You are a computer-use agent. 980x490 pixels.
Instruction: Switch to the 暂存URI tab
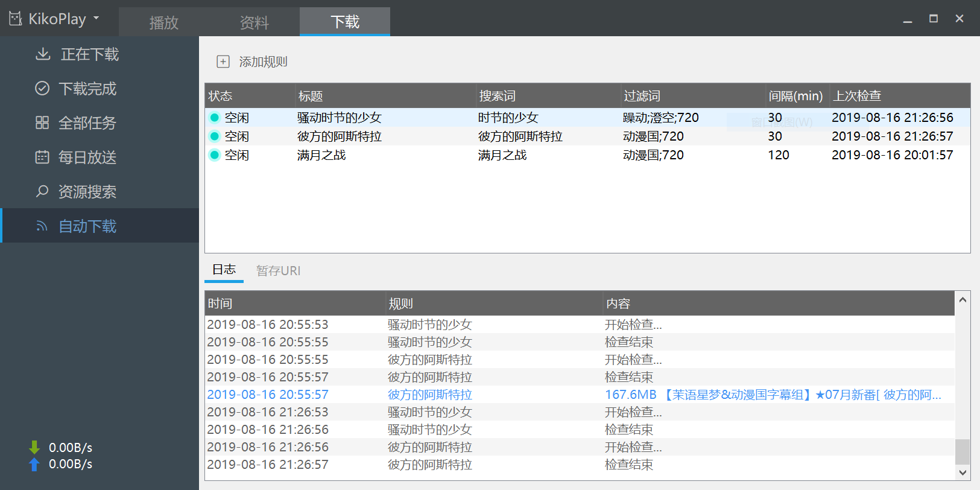[278, 271]
